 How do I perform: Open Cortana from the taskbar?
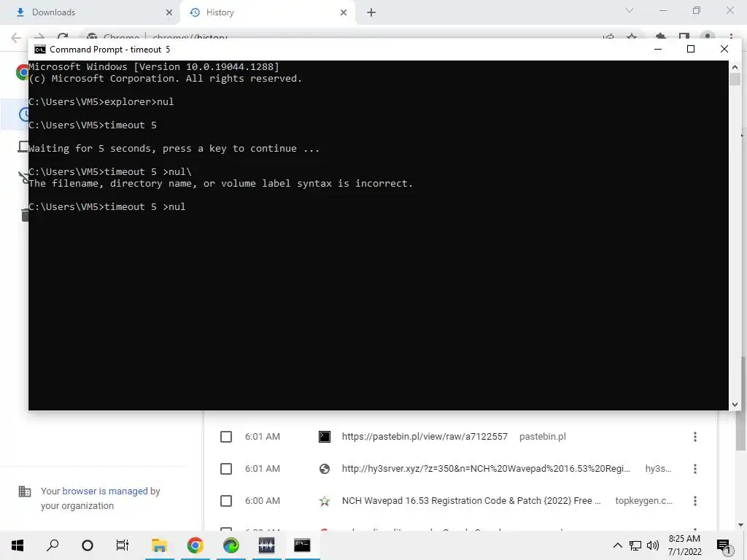point(88,545)
